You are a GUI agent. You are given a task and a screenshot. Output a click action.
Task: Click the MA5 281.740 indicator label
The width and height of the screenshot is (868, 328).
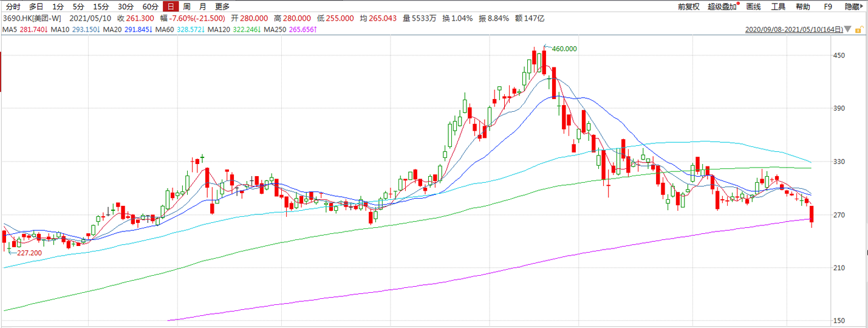tap(26, 29)
